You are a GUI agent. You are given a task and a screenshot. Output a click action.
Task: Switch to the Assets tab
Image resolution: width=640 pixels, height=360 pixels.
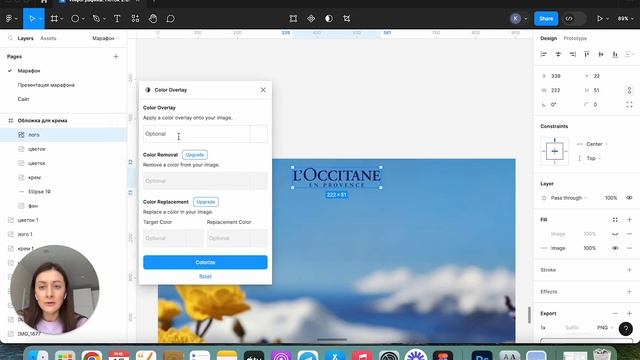[x=48, y=38]
